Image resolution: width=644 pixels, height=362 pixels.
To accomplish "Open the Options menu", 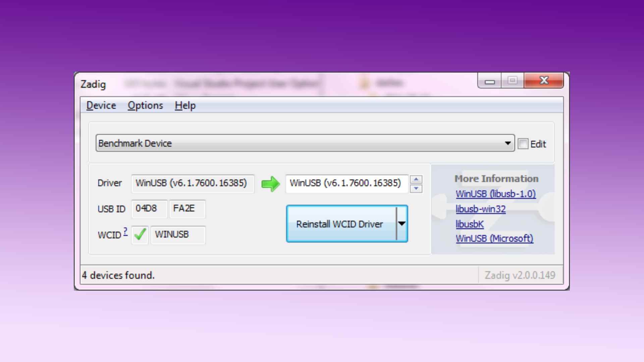I will (145, 106).
